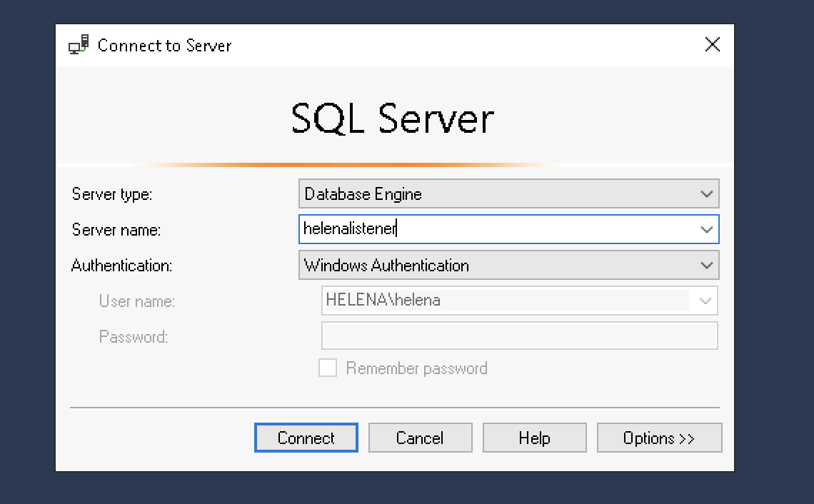Open the Server name history dropdown arrow
Viewport: 814px width, 504px height.
pyautogui.click(x=706, y=230)
